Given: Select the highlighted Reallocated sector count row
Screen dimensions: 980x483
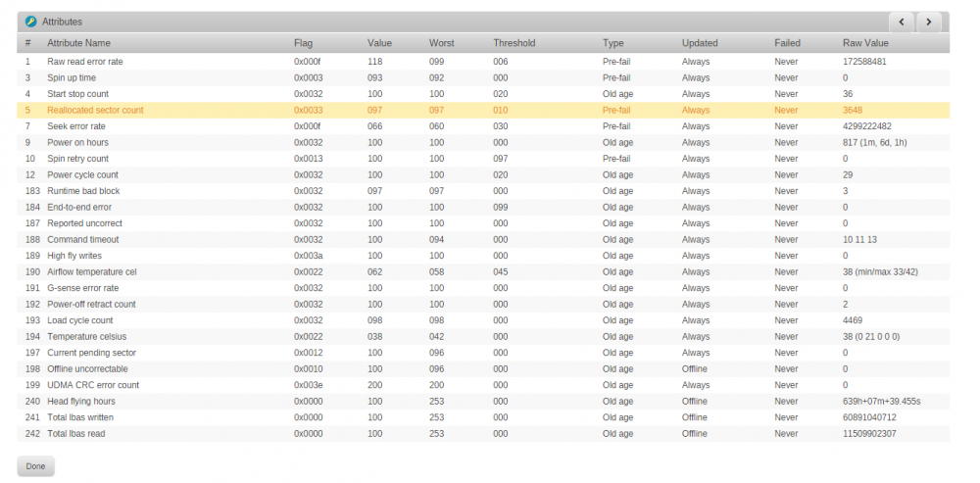Looking at the screenshot, I should 483,111.
